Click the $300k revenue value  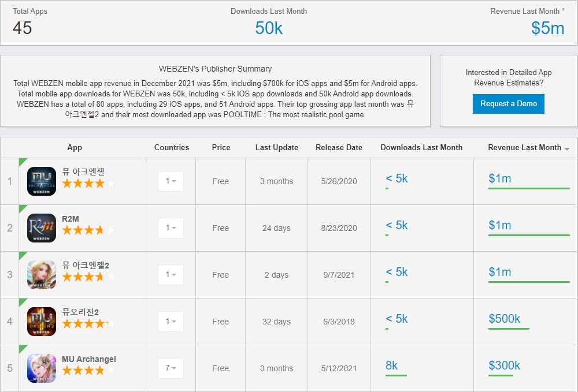504,365
